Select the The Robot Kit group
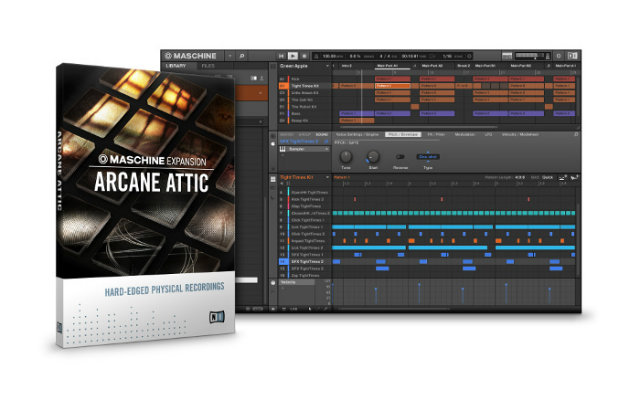Image resolution: width=640 pixels, height=400 pixels. pyautogui.click(x=304, y=107)
